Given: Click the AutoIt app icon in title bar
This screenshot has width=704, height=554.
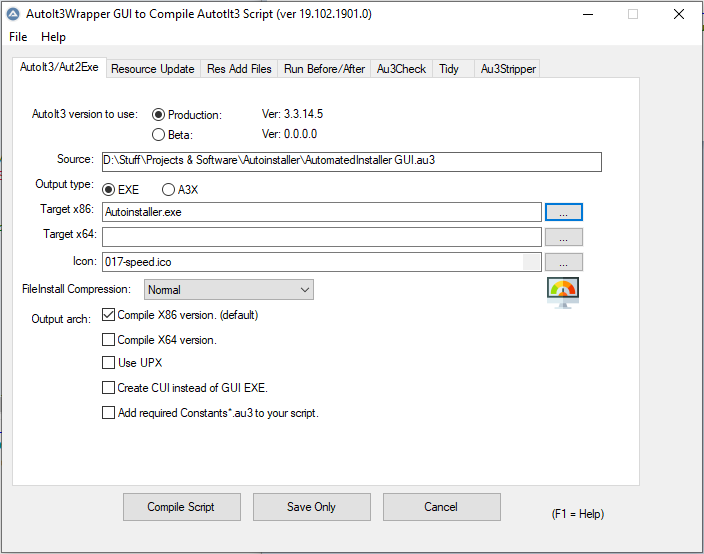Looking at the screenshot, I should 13,14.
